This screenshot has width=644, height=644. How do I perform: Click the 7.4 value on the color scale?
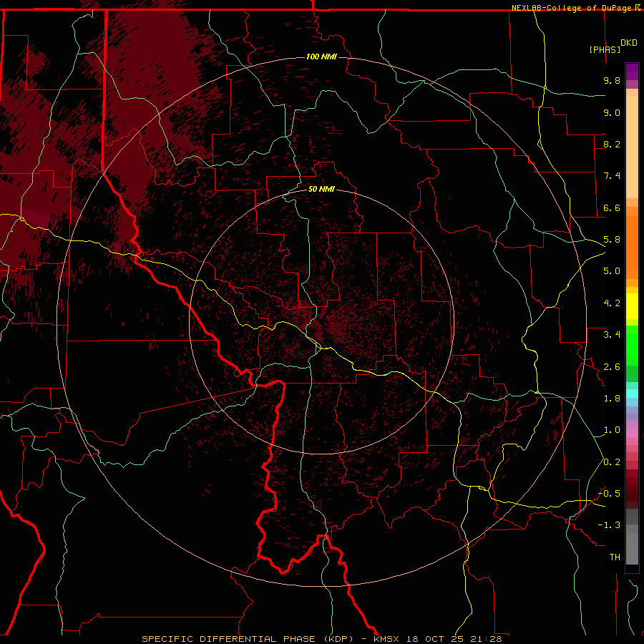coord(612,176)
